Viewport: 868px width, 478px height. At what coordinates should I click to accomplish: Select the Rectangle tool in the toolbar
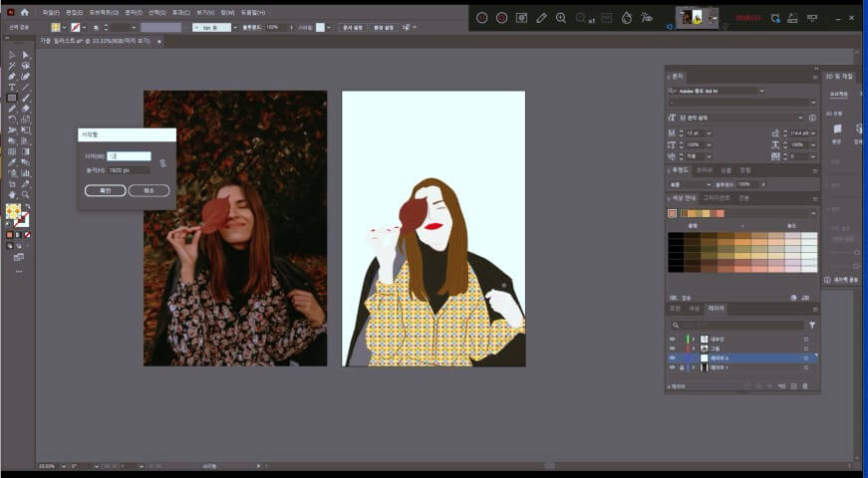[x=12, y=98]
